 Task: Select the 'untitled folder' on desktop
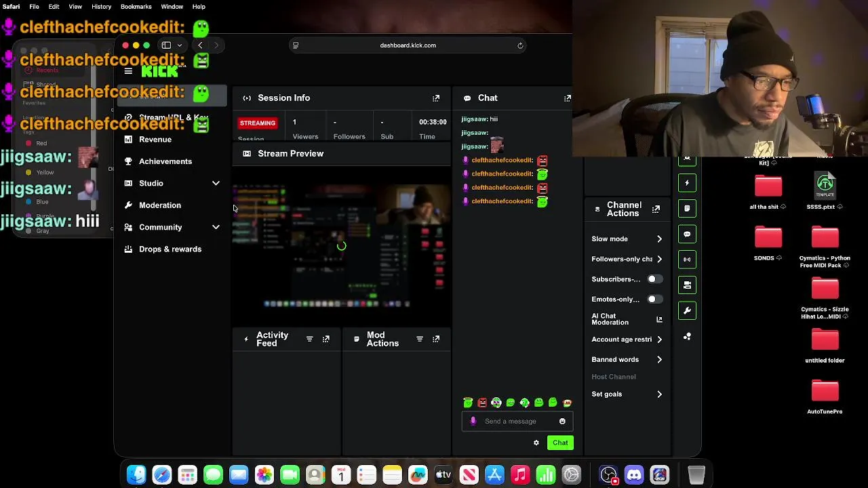pyautogui.click(x=825, y=346)
